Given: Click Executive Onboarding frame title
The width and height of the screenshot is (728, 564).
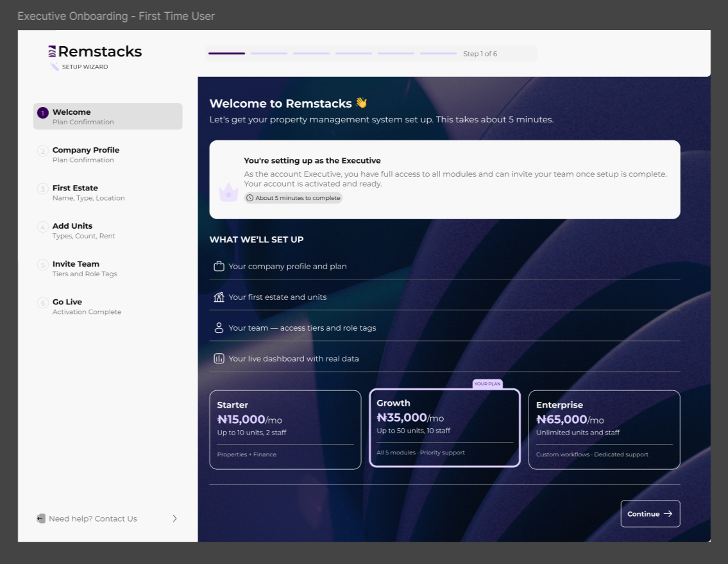Looking at the screenshot, I should click(x=116, y=16).
